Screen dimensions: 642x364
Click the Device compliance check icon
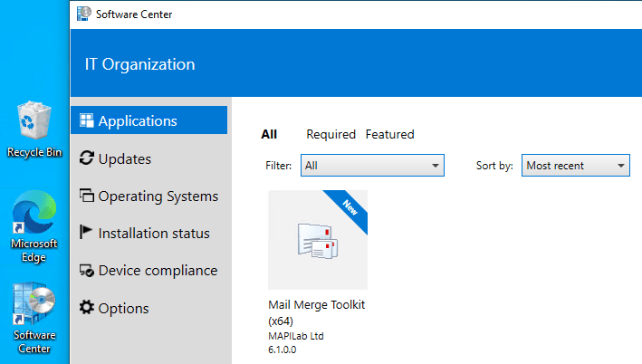pos(86,270)
